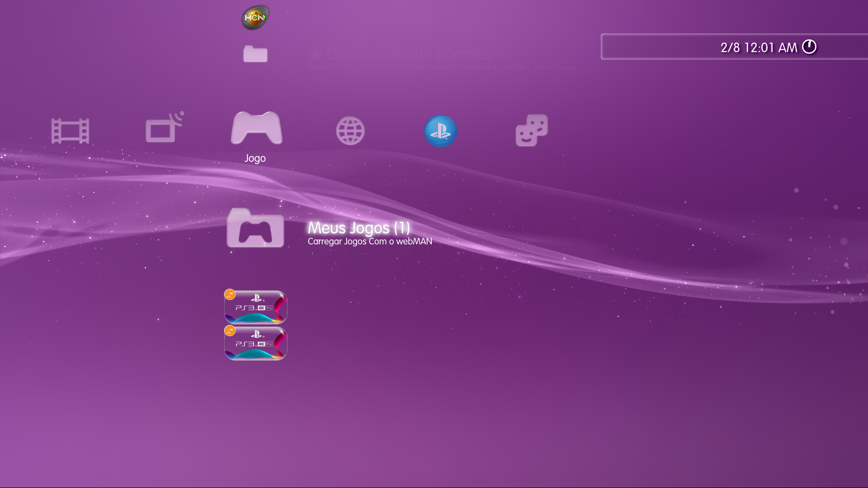This screenshot has width=868, height=488.
Task: Select the Meus Jogos title text
Action: (x=358, y=228)
